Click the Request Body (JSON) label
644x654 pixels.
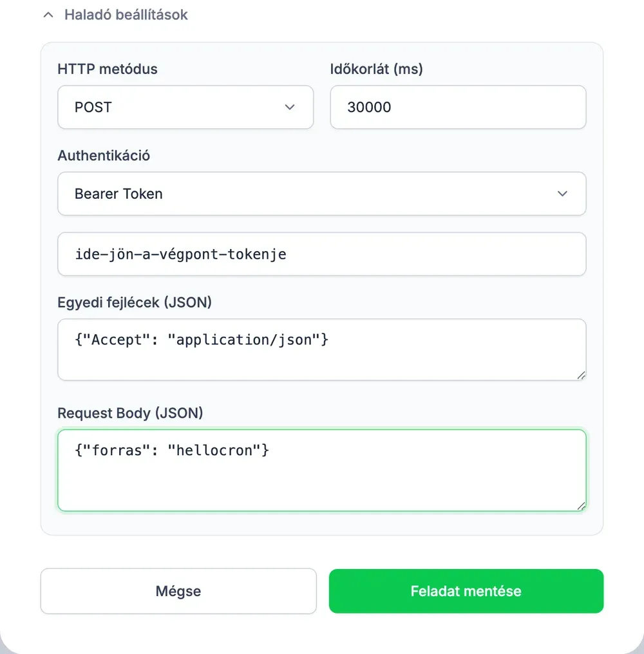point(130,413)
